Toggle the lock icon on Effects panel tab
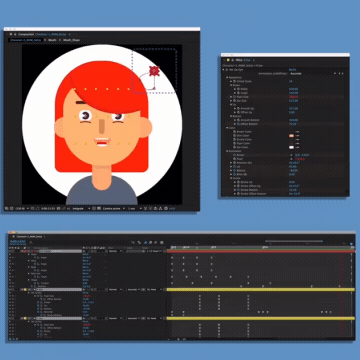The width and height of the screenshot is (360, 360). pos(233,60)
